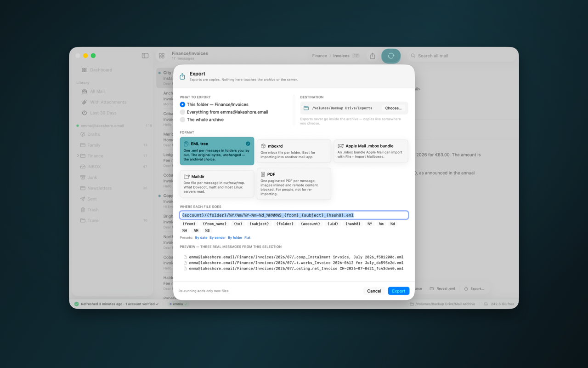Image resolution: width=588 pixels, height=368 pixels.
Task: Click the Export… button in message footer
Action: click(x=474, y=289)
